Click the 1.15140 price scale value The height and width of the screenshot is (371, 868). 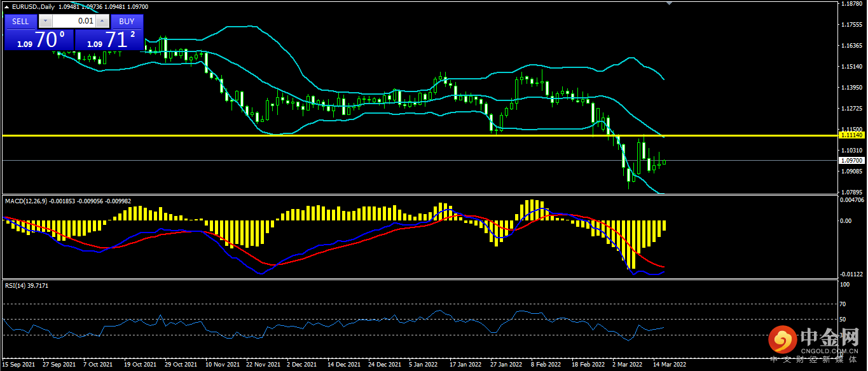click(851, 67)
